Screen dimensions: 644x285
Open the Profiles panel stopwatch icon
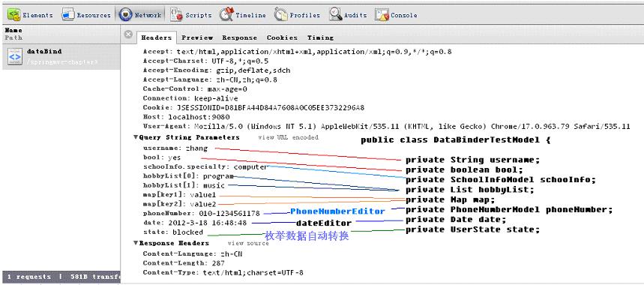point(280,15)
